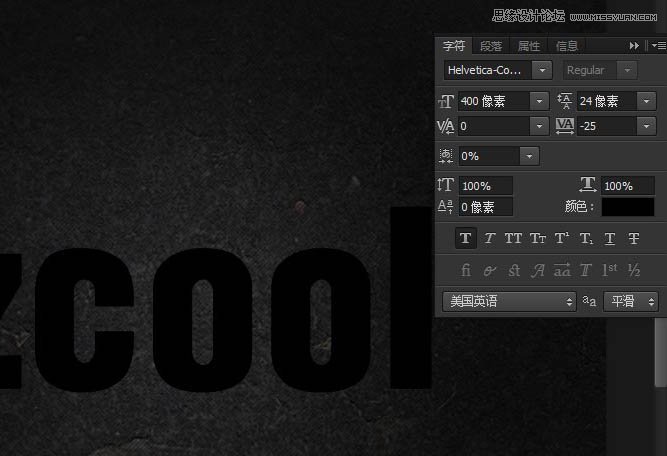
Task: Click the baseline shift icon
Action: click(x=445, y=207)
